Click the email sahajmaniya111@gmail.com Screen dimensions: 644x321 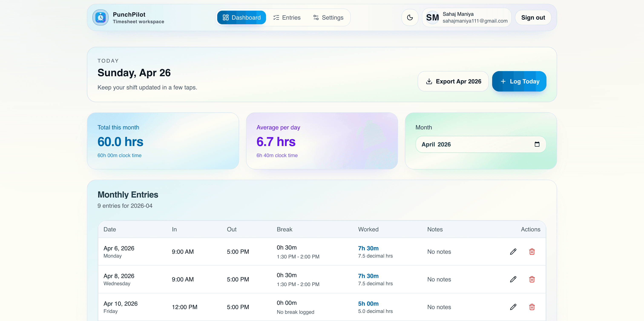point(475,21)
